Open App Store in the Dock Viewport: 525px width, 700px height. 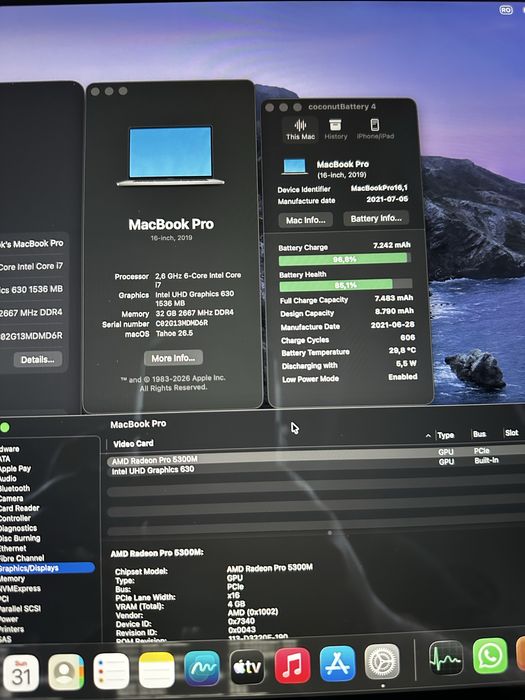338,663
